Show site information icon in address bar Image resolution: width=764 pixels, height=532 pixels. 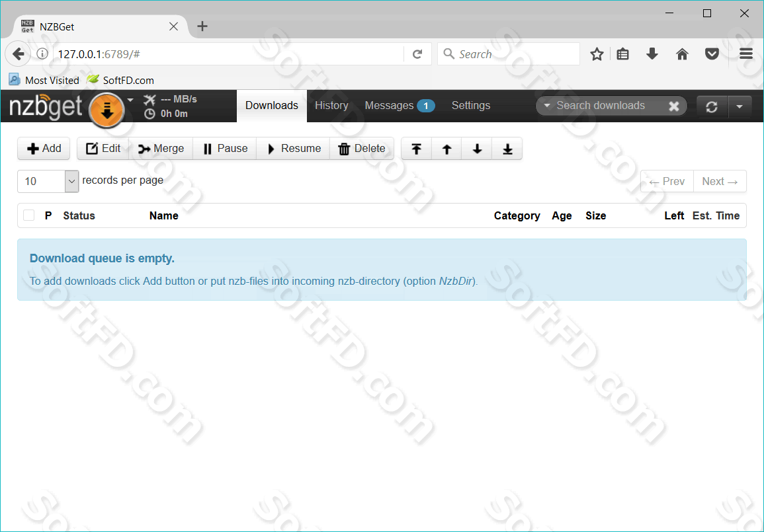pos(42,54)
